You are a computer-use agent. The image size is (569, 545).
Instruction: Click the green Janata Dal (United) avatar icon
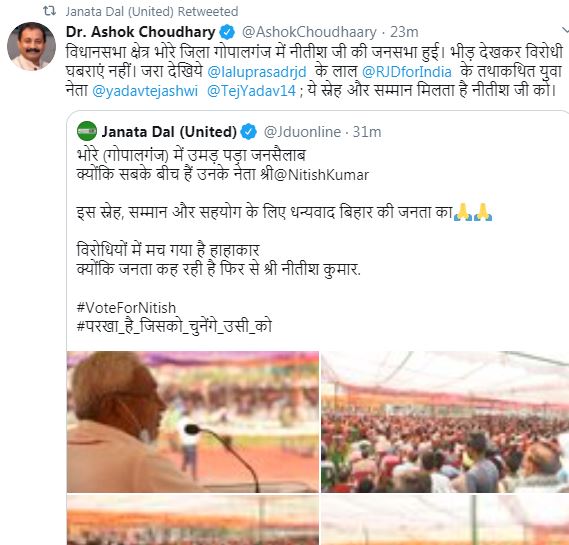point(87,131)
